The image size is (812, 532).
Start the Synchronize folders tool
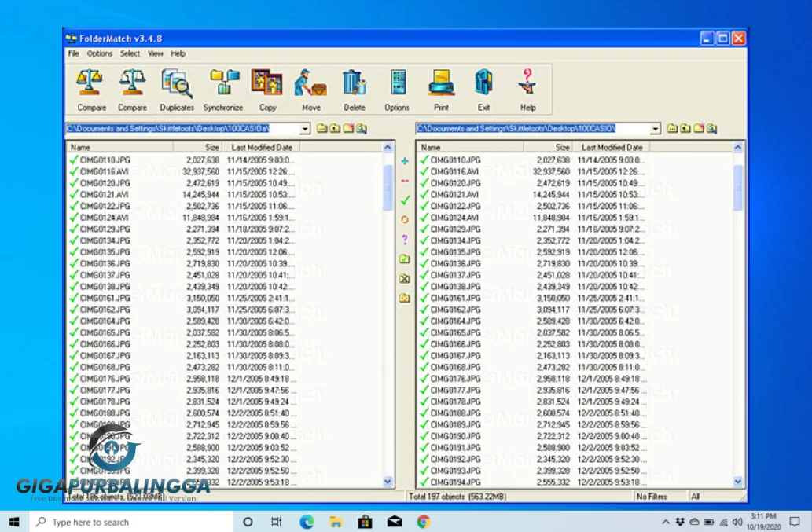coord(223,90)
